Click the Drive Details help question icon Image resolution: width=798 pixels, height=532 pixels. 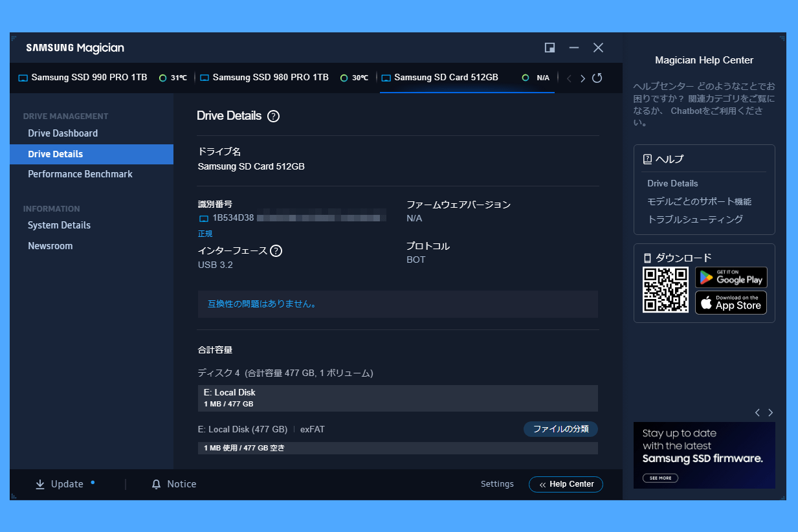pos(273,116)
